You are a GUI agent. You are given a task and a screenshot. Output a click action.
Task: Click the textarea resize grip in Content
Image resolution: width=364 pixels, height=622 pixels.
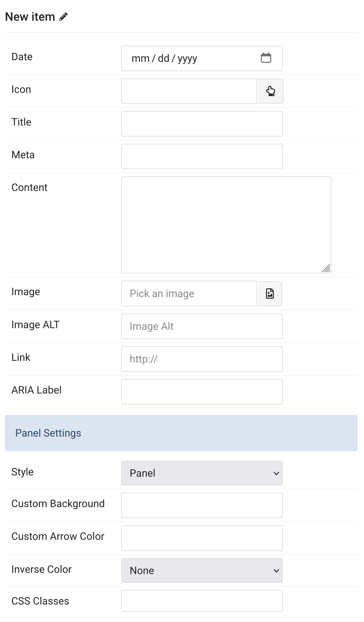pyautogui.click(x=326, y=268)
